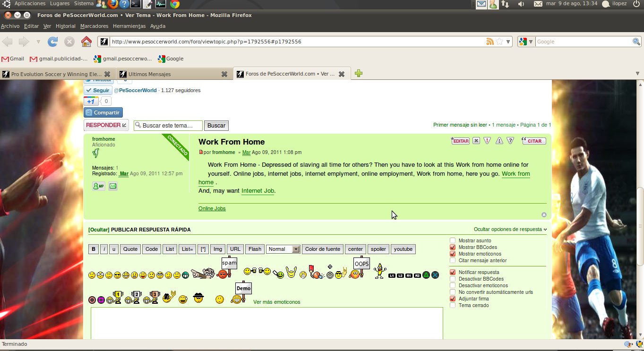Open the volume control in system tray
The height and width of the screenshot is (351, 644).
click(521, 4)
